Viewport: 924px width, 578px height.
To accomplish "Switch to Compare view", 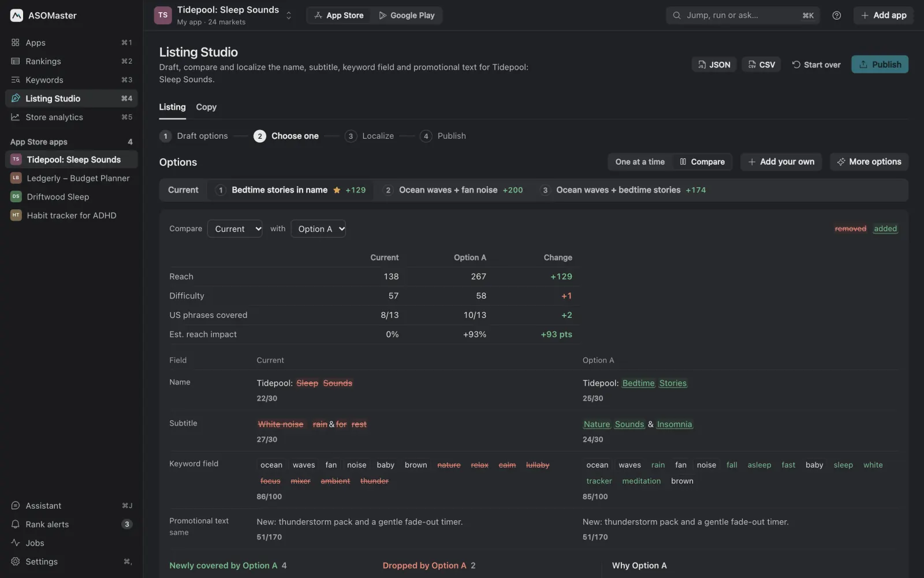I will click(702, 162).
